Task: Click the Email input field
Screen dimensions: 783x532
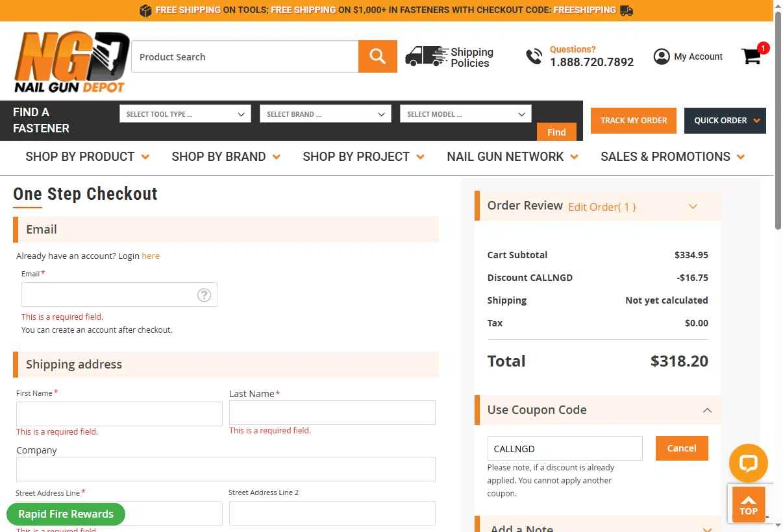Action: pyautogui.click(x=119, y=295)
